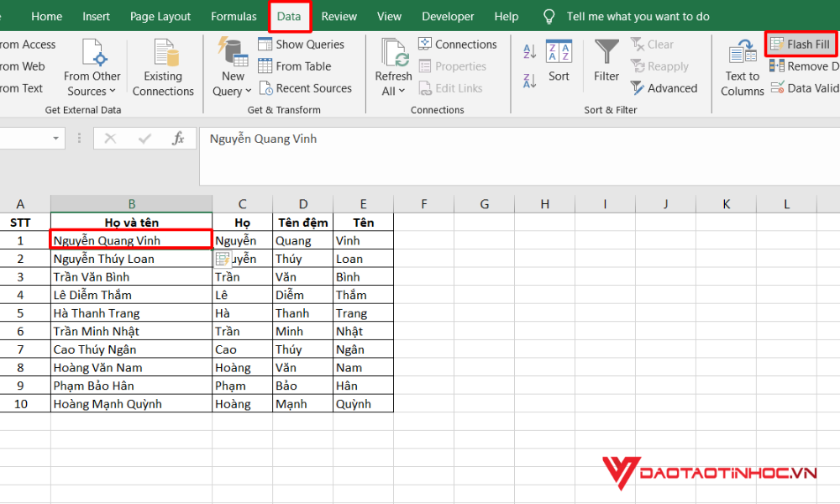The width and height of the screenshot is (840, 504).
Task: Open the Home tab
Action: [x=46, y=17]
